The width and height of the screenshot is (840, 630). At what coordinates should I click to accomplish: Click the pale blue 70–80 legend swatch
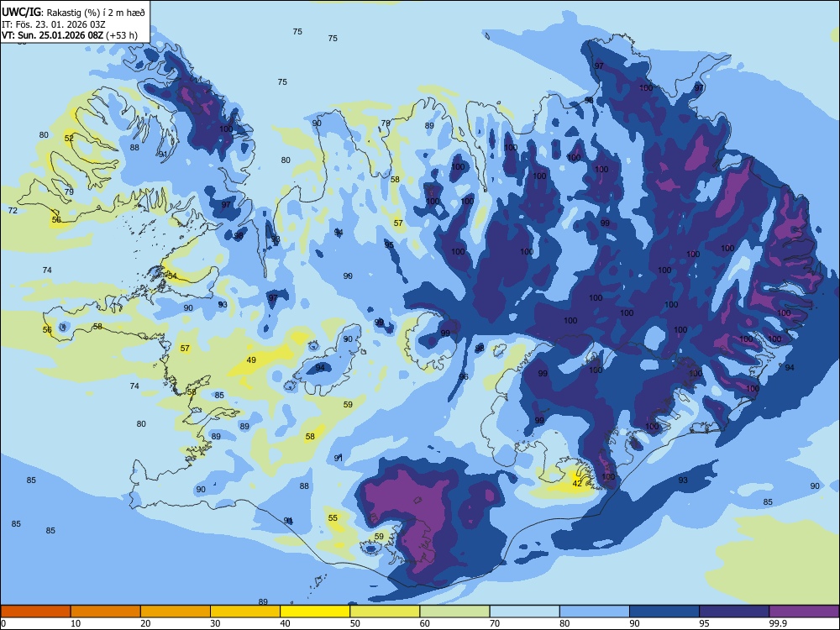524,612
